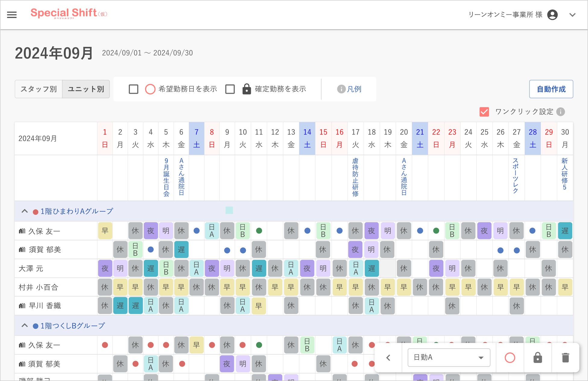This screenshot has width=588, height=381.
Task: Collapse the 1階ひまわりAグループ section
Action: (25, 211)
